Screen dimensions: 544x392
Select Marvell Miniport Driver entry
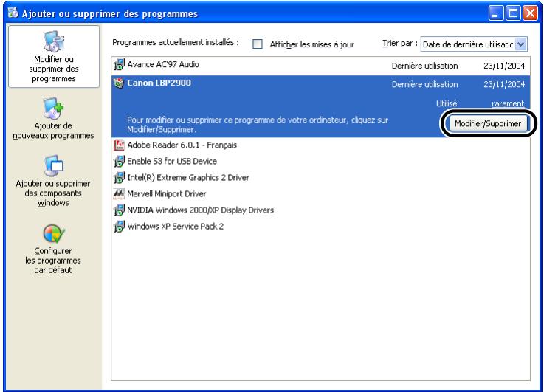coord(167,194)
